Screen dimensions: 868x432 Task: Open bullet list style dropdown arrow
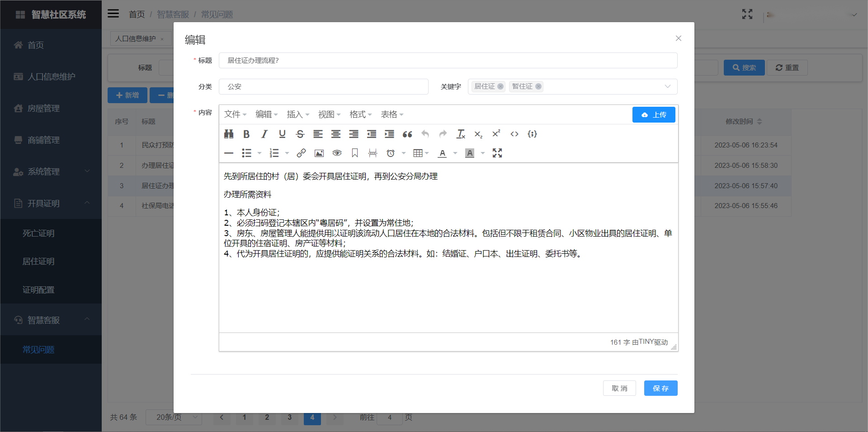[x=259, y=153]
